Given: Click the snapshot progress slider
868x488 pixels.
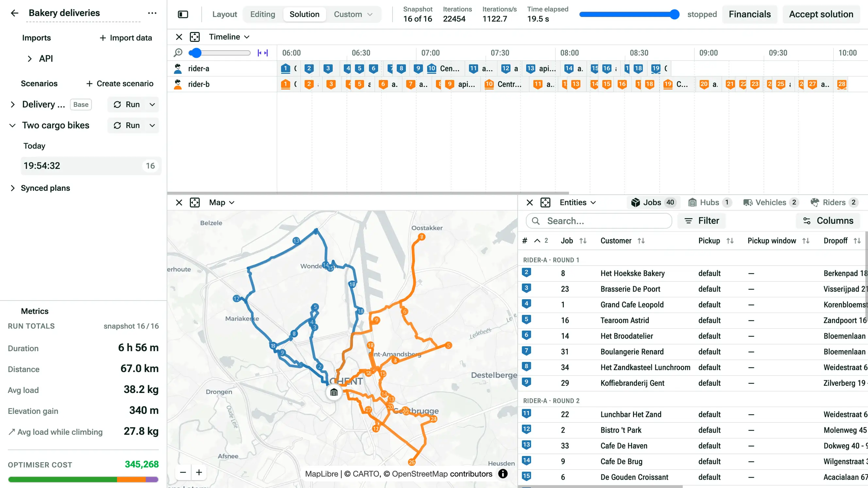Looking at the screenshot, I should [x=629, y=14].
